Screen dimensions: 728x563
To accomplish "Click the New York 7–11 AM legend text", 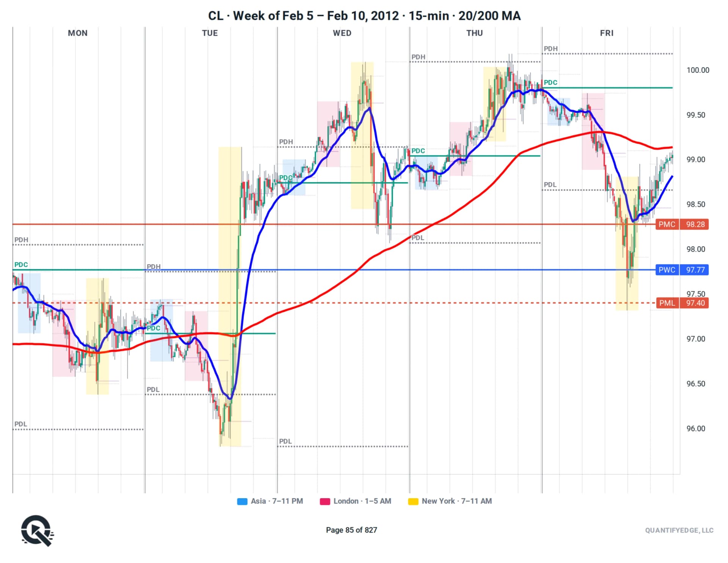I will 457,501.
